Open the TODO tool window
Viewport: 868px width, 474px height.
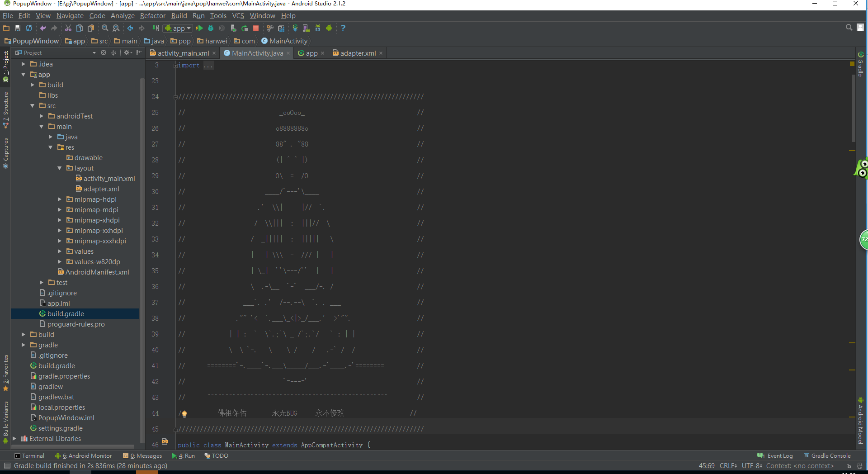(x=217, y=456)
